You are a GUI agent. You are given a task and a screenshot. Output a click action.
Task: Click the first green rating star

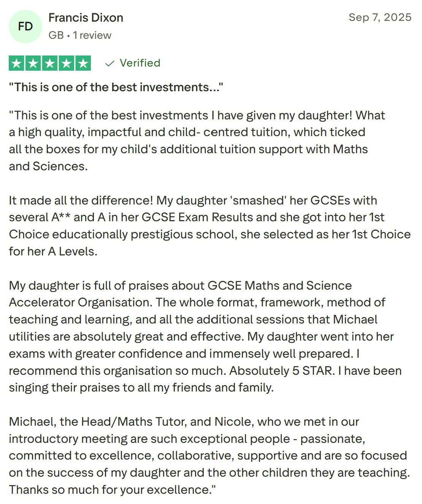tap(17, 63)
